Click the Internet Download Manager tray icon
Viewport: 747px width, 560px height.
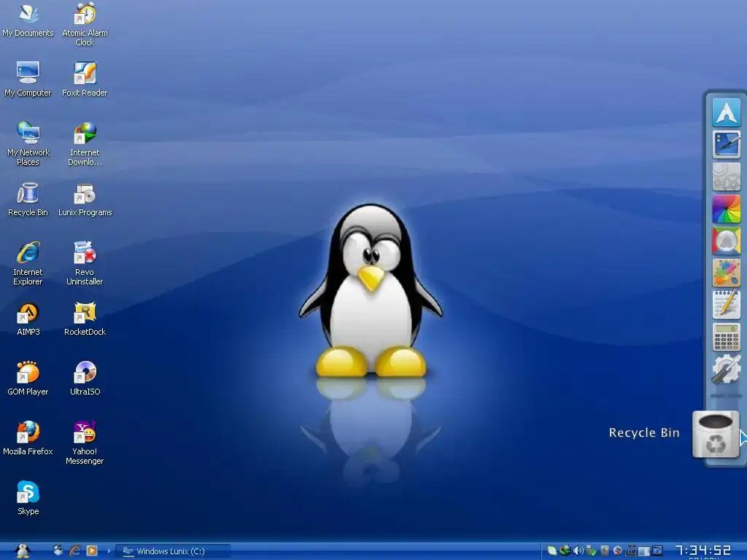point(565,551)
